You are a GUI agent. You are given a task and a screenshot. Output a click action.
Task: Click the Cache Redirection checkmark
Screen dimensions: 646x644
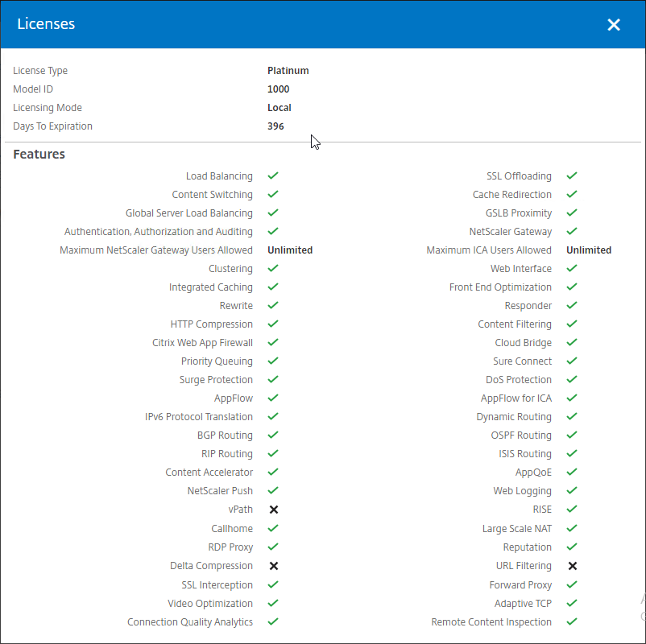click(x=572, y=194)
